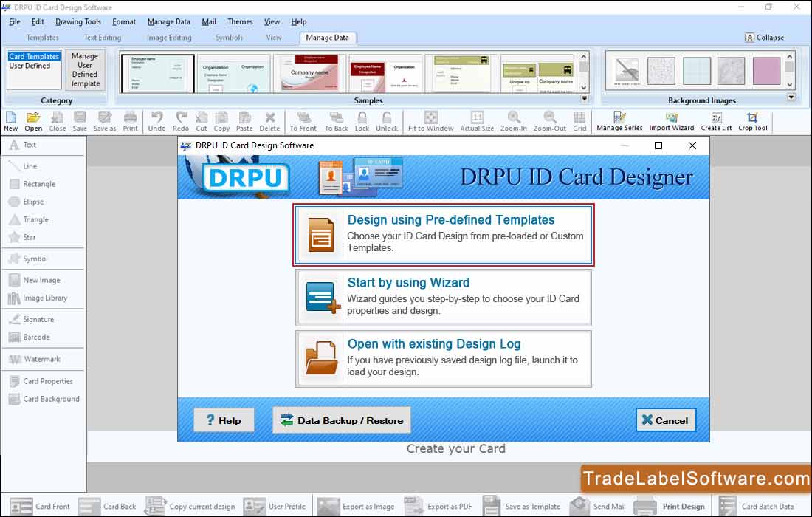Add a Watermark from sidebar

click(35, 360)
